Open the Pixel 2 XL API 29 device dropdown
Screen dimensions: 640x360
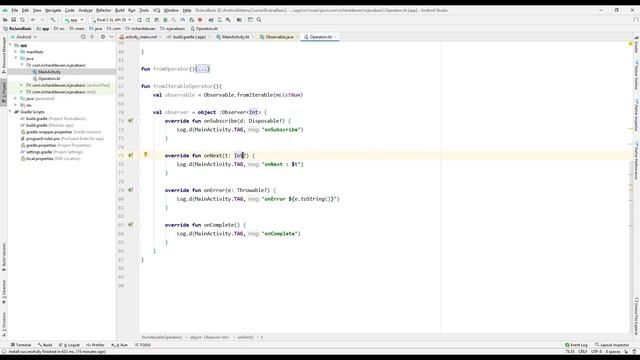[111, 20]
